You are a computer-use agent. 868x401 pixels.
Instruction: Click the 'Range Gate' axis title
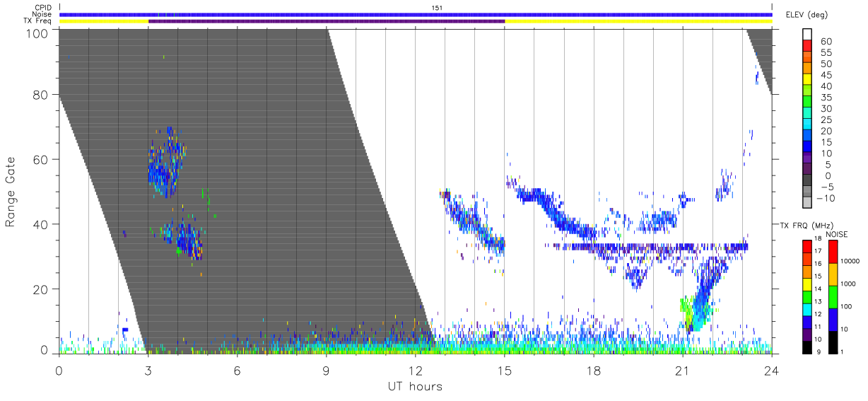(x=10, y=192)
